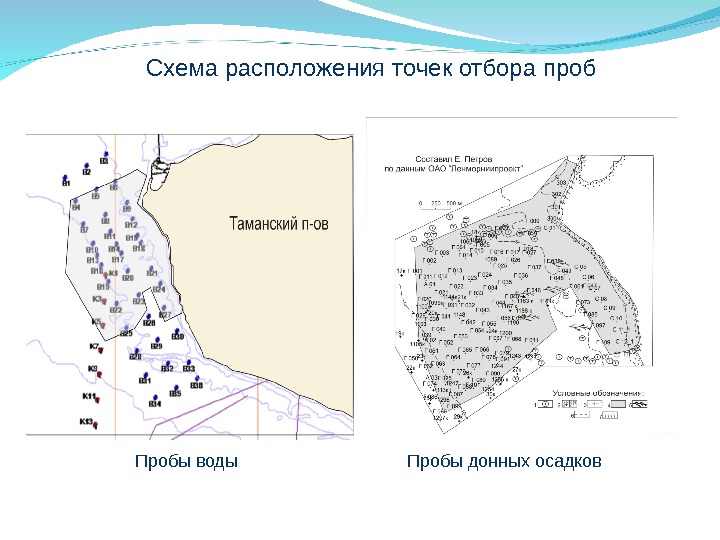Click the blue sampling point marker B1
This screenshot has width=720, height=540.
click(65, 177)
